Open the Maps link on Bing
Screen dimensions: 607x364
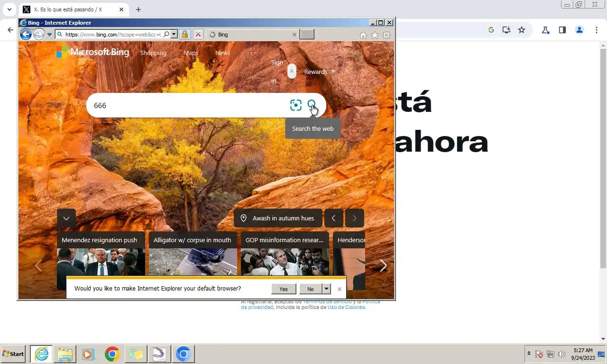coord(191,53)
